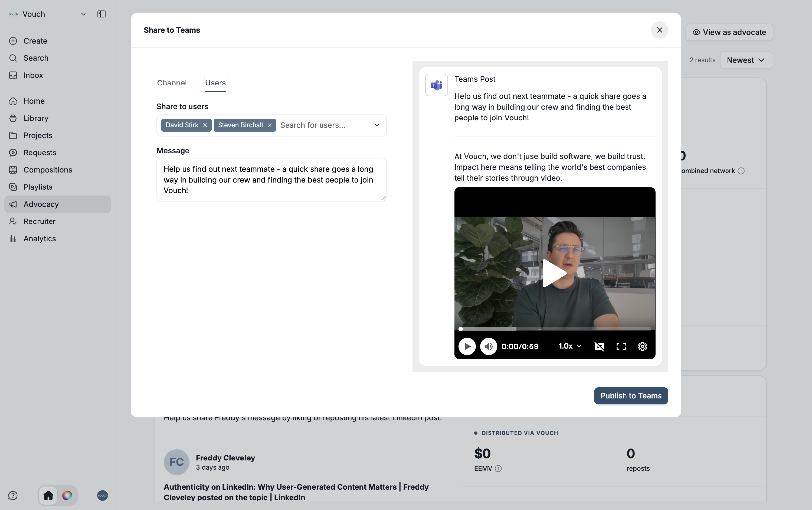Click the Microsoft Teams logo icon

click(x=437, y=85)
